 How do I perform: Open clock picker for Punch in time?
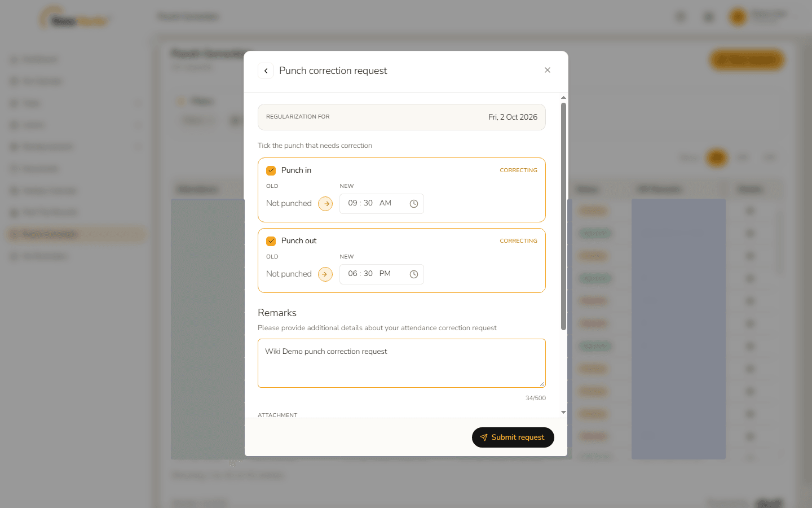point(414,204)
